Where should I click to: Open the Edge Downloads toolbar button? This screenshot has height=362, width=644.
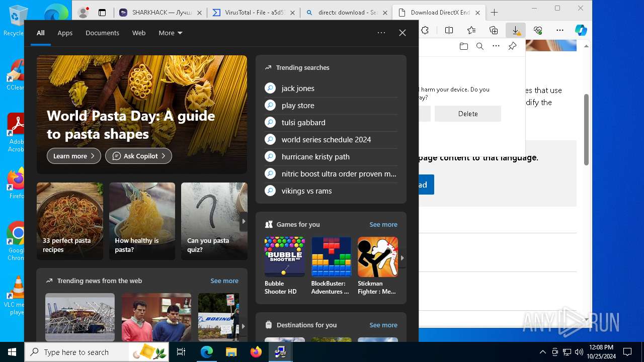[516, 30]
